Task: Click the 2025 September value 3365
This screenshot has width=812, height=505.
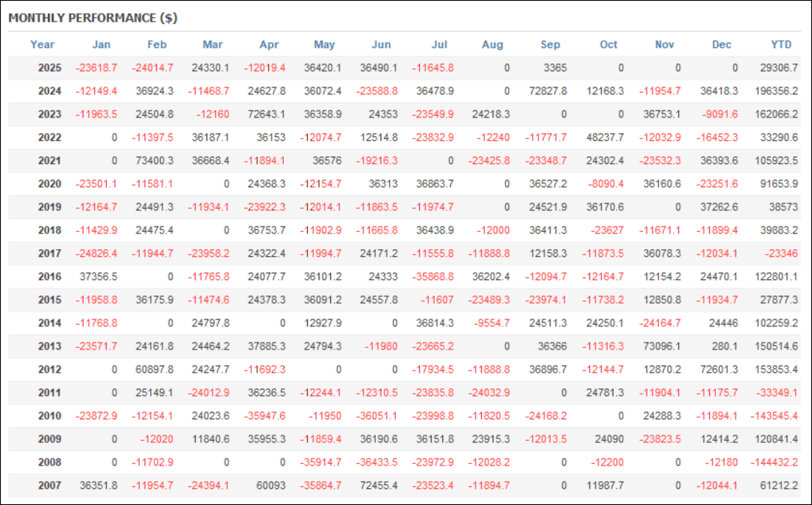Action: 554,67
